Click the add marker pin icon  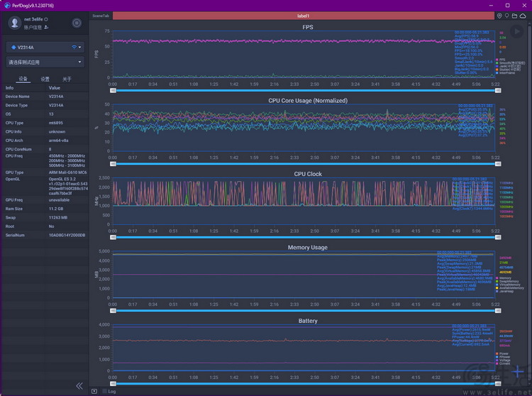tap(507, 16)
